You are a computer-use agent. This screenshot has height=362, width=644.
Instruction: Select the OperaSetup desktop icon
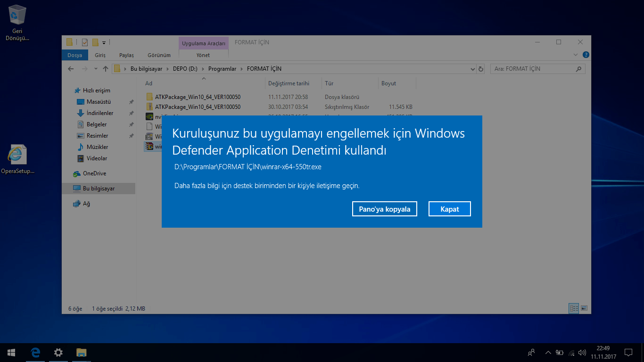(x=17, y=159)
